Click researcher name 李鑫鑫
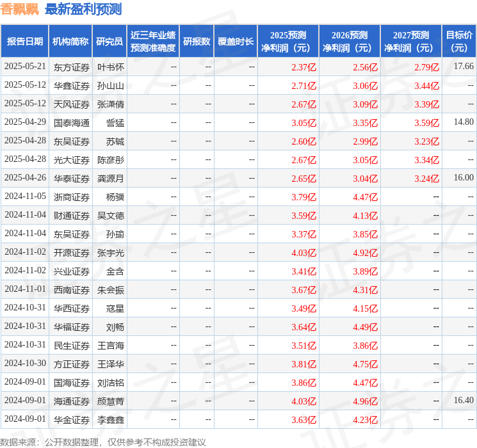Screen dimensions: 477x448 [111, 420]
